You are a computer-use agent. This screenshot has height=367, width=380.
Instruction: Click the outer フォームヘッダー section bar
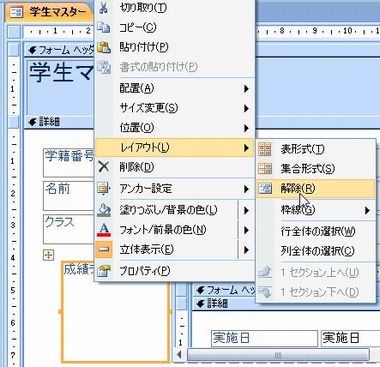click(60, 50)
